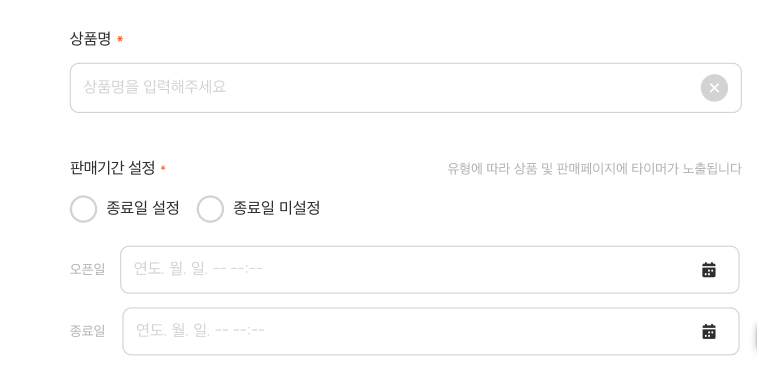Select the 일 segment in the 종료일 field
This screenshot has height=380, width=757.
(x=202, y=330)
